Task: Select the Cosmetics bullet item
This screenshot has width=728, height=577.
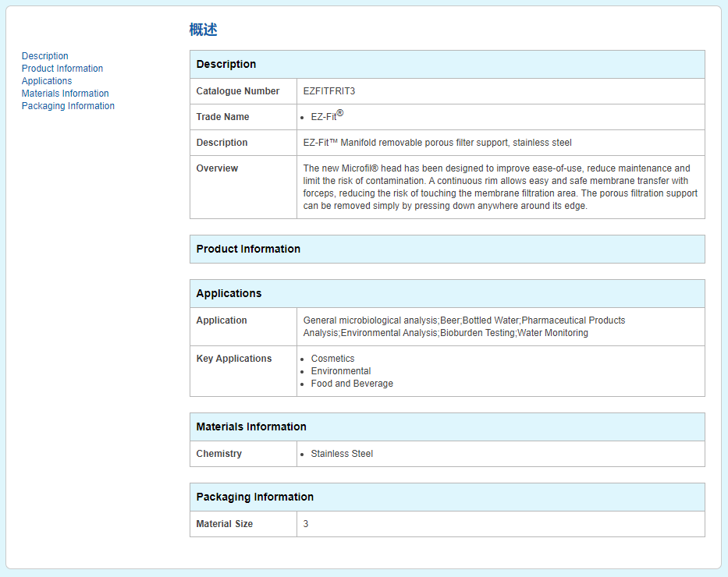Action: (x=332, y=359)
